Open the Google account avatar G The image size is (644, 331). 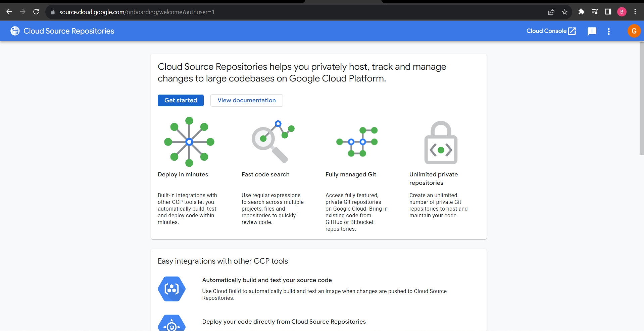634,31
